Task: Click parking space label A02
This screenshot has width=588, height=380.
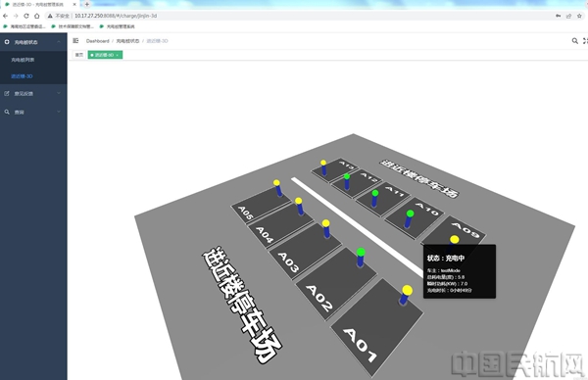Action: (x=319, y=298)
